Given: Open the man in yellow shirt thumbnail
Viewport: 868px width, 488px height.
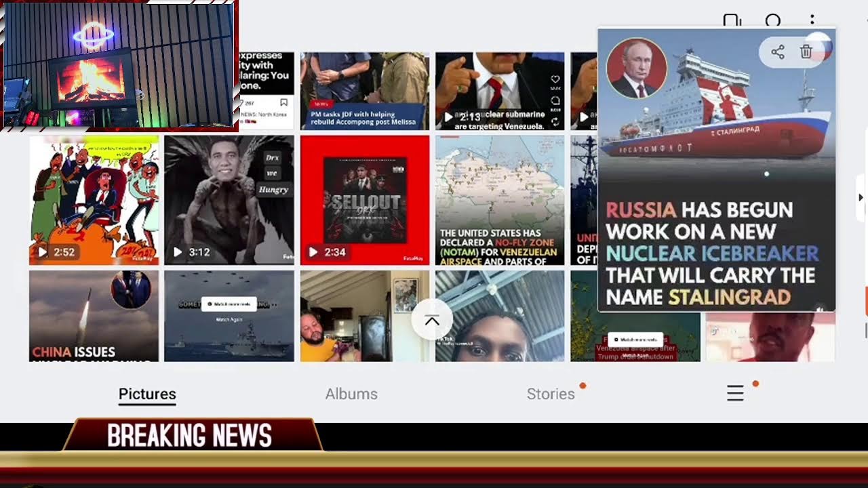Looking at the screenshot, I should coord(365,316).
